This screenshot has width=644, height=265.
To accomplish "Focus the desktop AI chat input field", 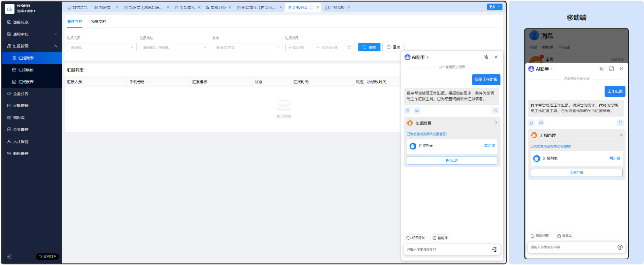I will 448,249.
